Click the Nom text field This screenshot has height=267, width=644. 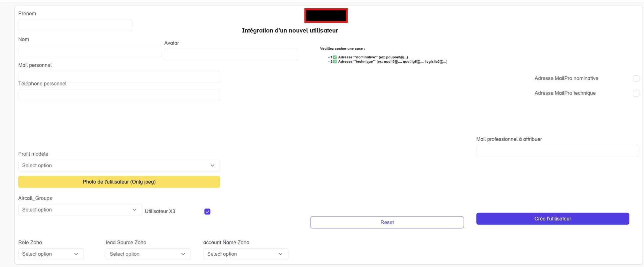click(90, 51)
